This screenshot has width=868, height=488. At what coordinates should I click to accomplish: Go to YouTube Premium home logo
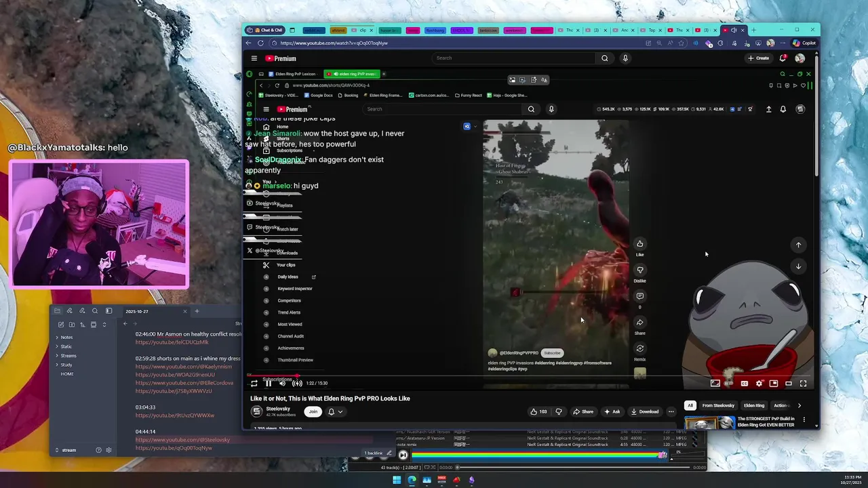280,58
